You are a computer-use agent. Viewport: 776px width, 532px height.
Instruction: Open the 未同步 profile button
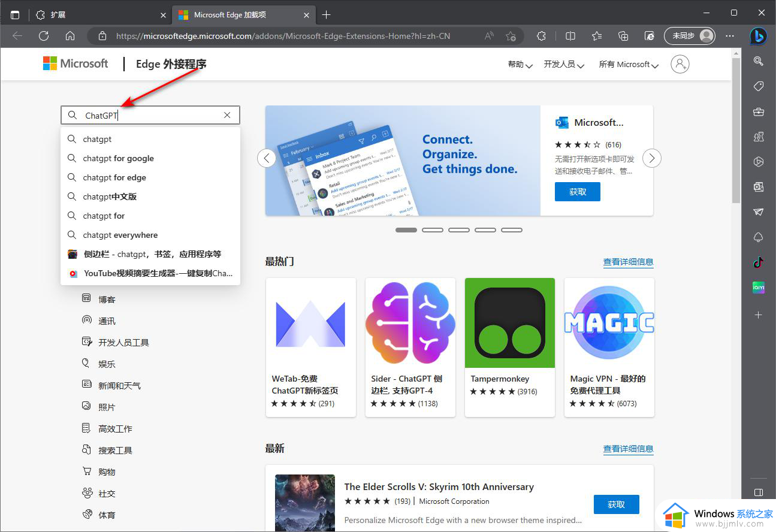[x=690, y=36]
